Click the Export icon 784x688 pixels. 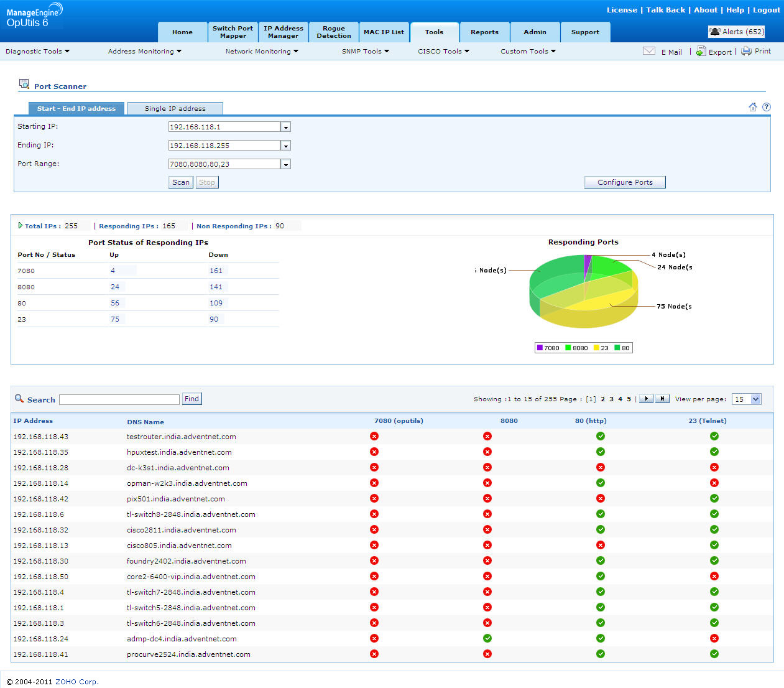[x=701, y=52]
